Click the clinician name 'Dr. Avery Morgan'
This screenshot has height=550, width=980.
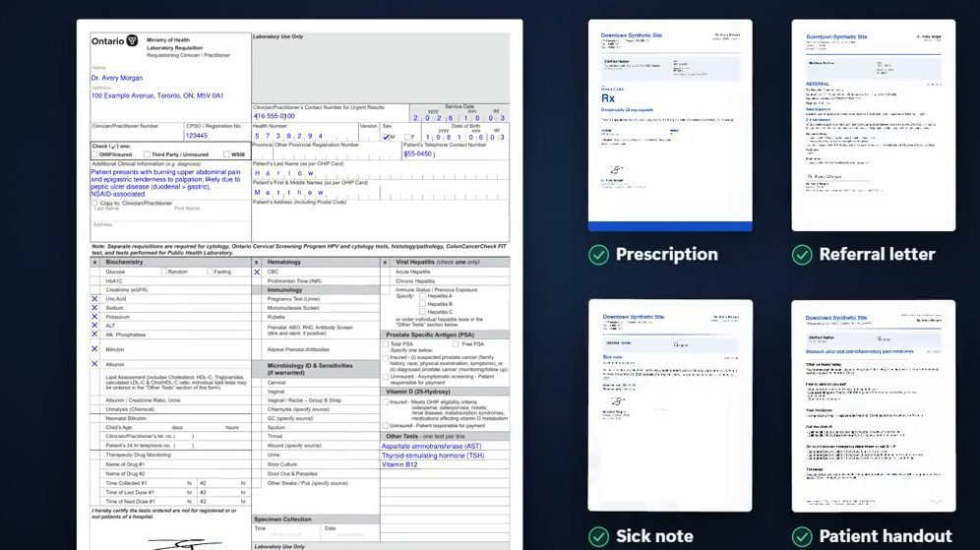point(117,78)
